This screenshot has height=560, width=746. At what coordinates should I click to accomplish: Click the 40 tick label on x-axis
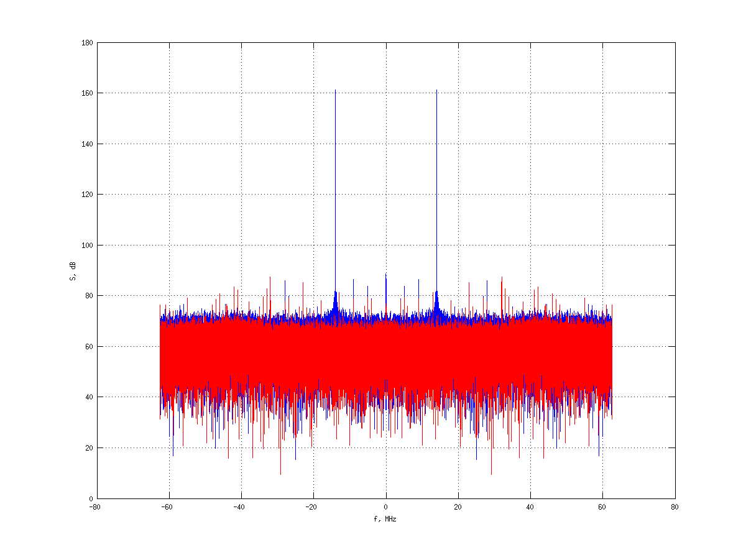pos(530,507)
